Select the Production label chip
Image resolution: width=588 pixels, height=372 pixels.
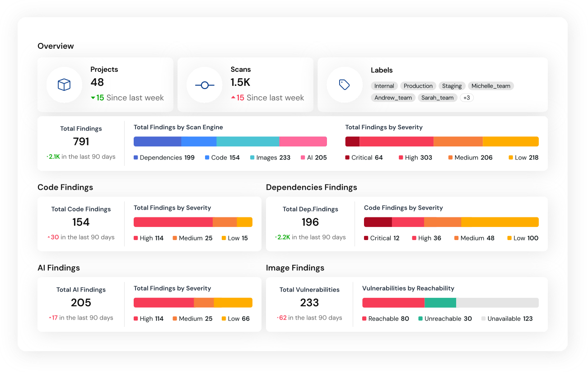[x=418, y=86]
